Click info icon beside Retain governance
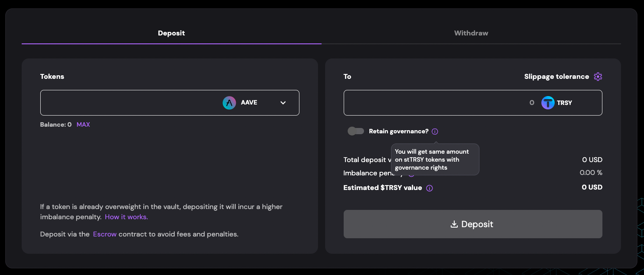 point(435,132)
